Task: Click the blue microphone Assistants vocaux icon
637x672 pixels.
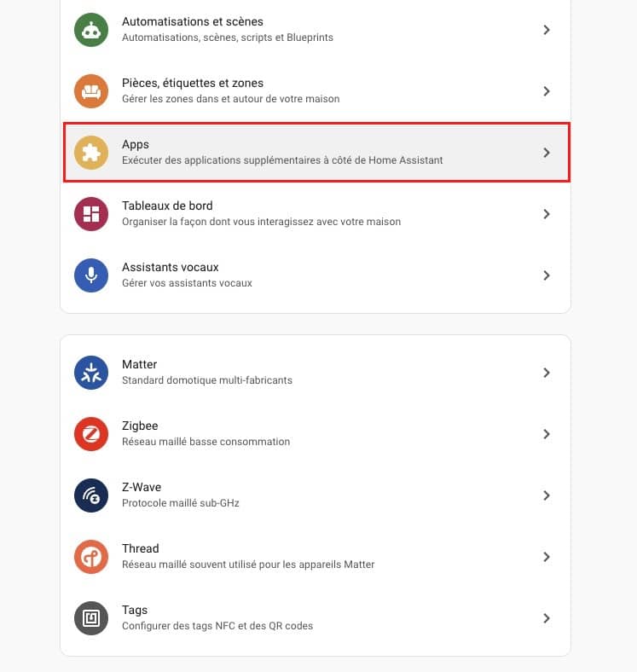Action: [90, 275]
